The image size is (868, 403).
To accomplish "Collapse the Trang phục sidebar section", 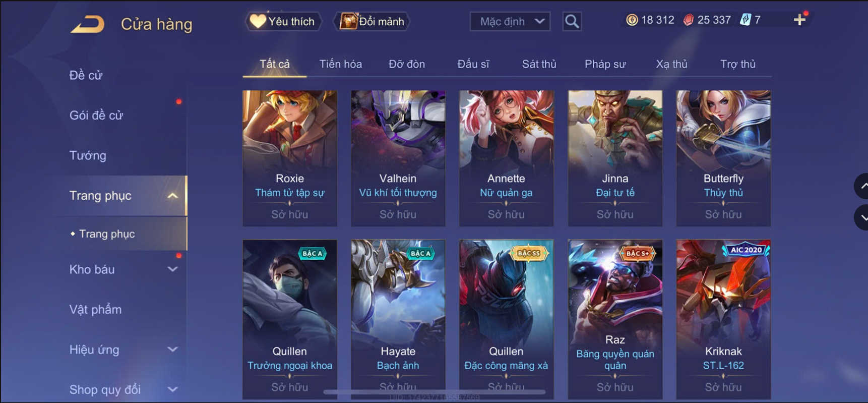I will tap(172, 196).
